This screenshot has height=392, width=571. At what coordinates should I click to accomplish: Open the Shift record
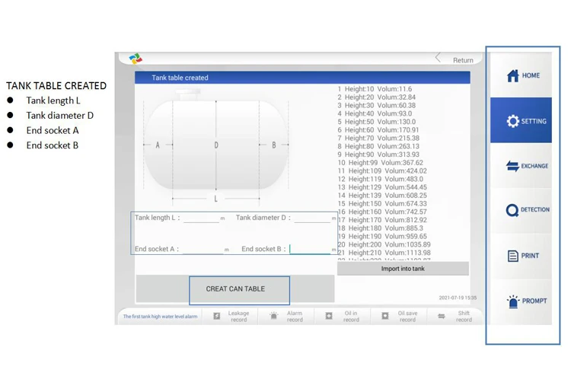click(x=455, y=316)
